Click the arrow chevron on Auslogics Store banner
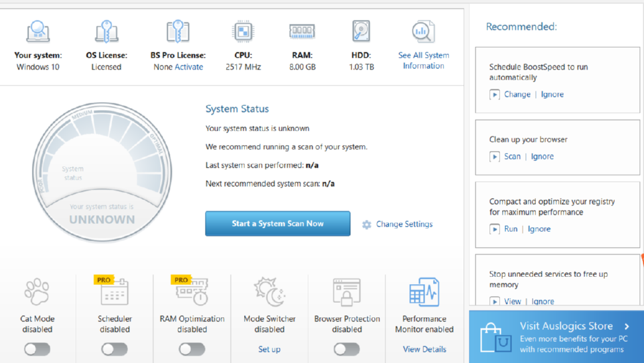644x363 pixels. point(627,327)
